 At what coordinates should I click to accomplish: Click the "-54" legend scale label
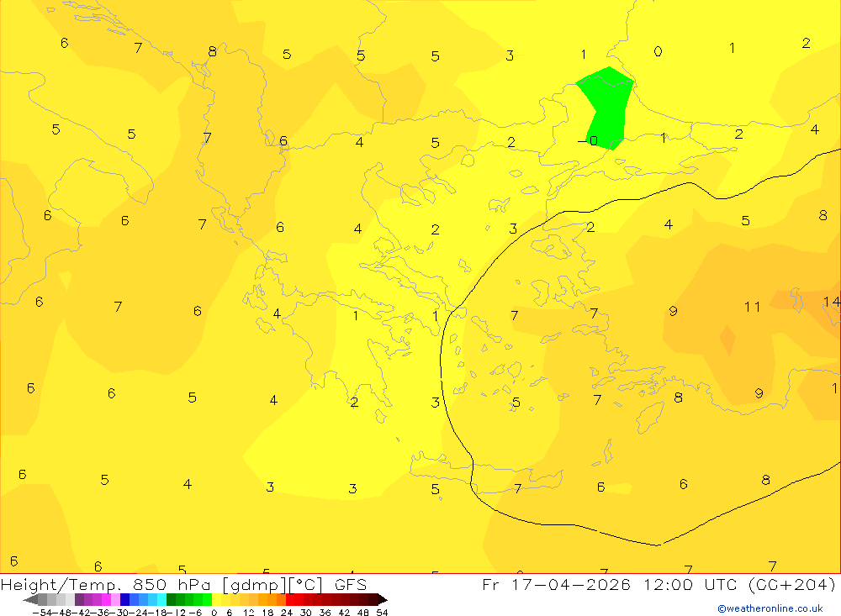(x=42, y=613)
